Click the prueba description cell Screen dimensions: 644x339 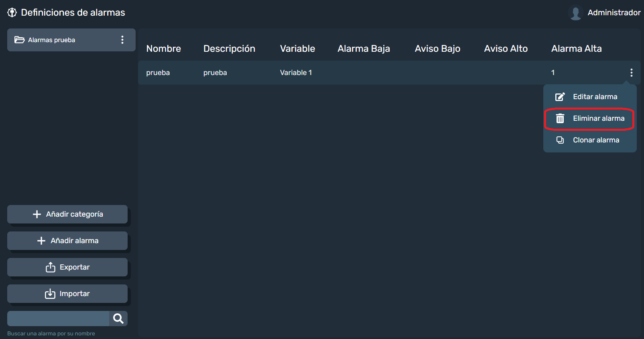tap(215, 73)
